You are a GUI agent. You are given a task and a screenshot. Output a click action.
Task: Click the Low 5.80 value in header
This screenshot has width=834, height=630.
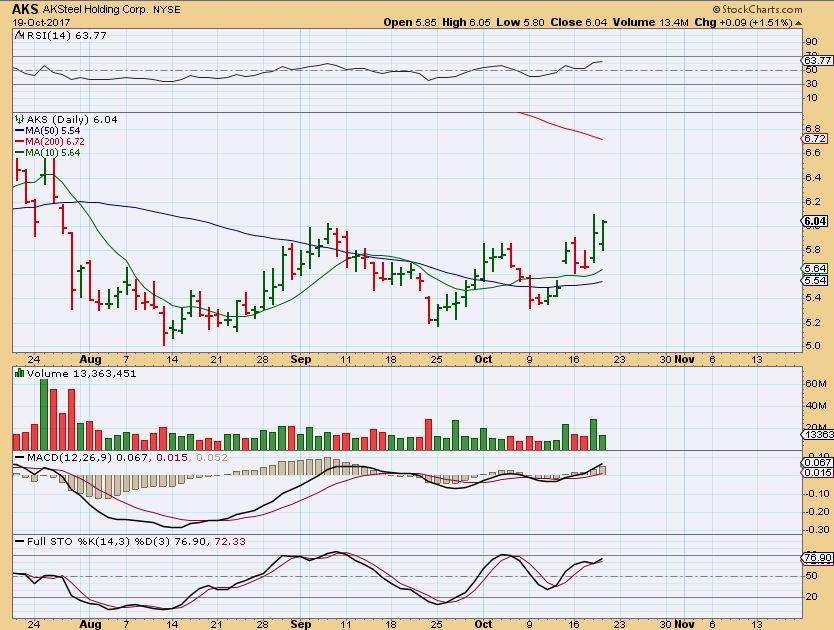(x=521, y=22)
